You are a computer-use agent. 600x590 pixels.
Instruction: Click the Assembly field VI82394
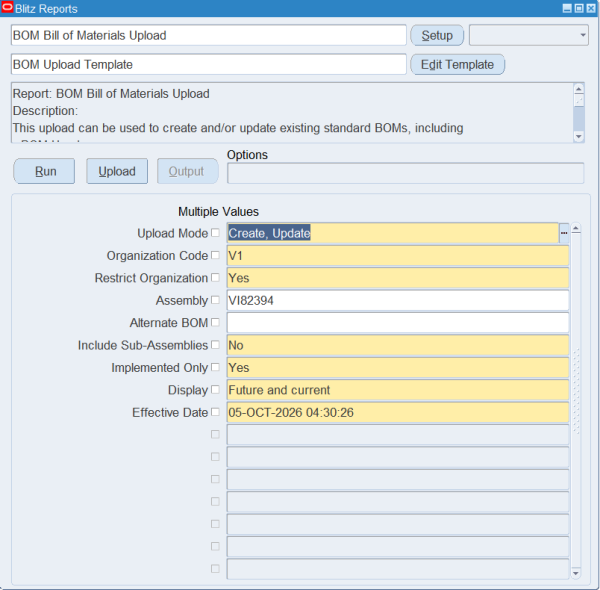398,300
